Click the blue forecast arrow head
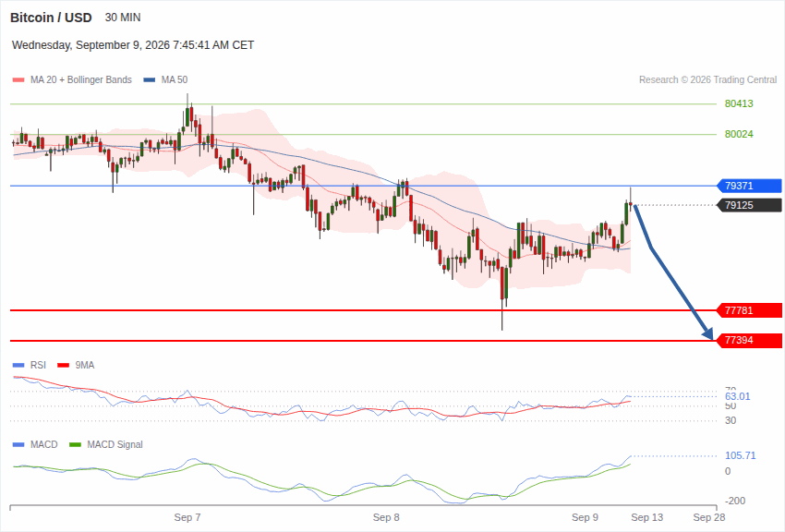The image size is (785, 532). (x=708, y=333)
